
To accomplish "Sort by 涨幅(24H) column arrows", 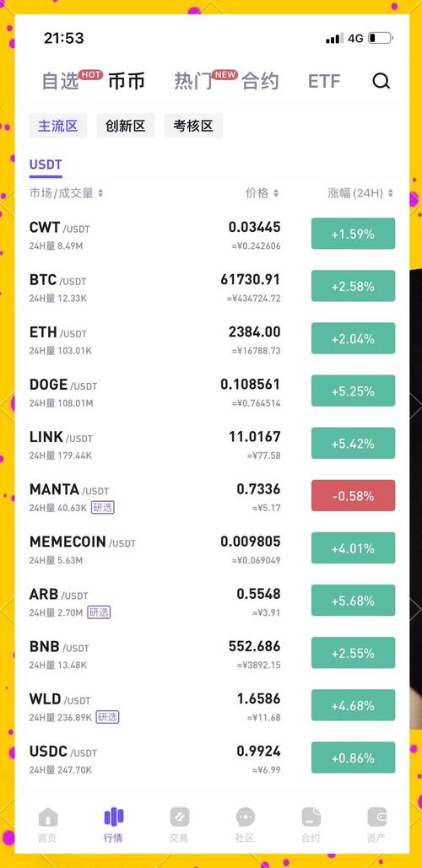I will click(391, 193).
